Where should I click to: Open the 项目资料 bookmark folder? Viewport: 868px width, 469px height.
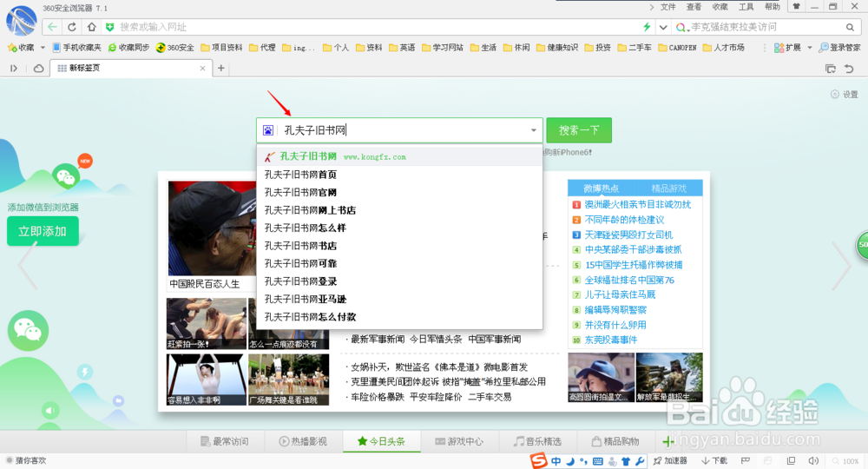click(x=221, y=48)
